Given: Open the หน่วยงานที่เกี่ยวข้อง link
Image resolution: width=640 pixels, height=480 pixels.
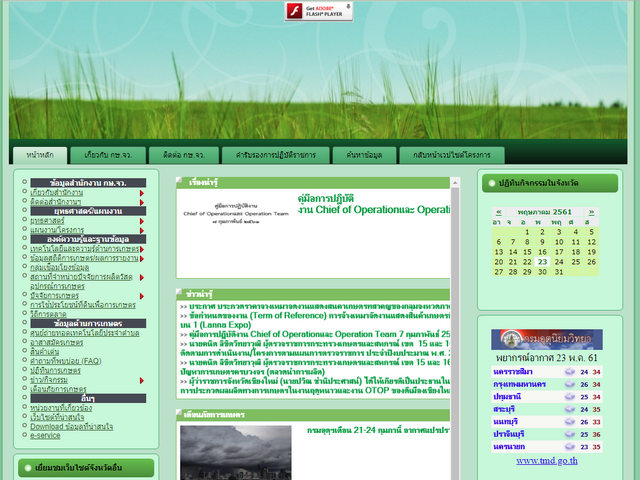Looking at the screenshot, I should coord(61,408).
